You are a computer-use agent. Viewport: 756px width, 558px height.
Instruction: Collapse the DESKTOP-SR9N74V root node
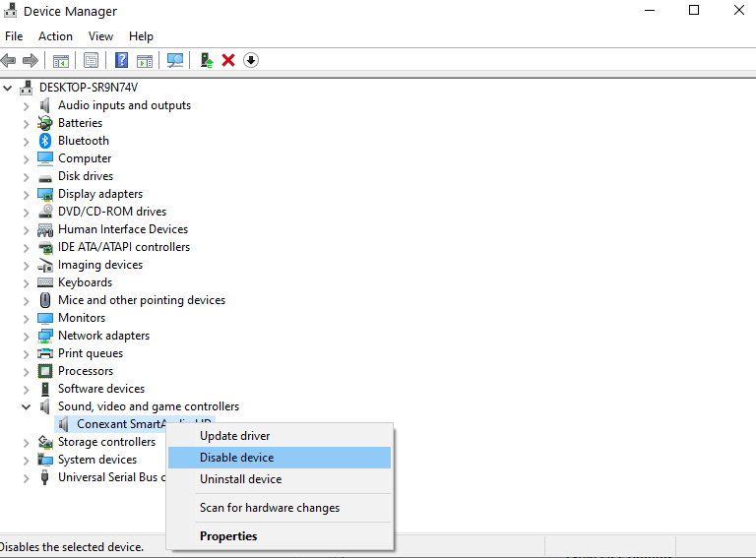(x=8, y=88)
